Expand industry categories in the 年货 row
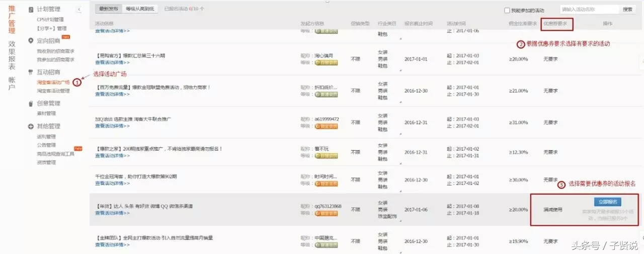 pos(400,220)
